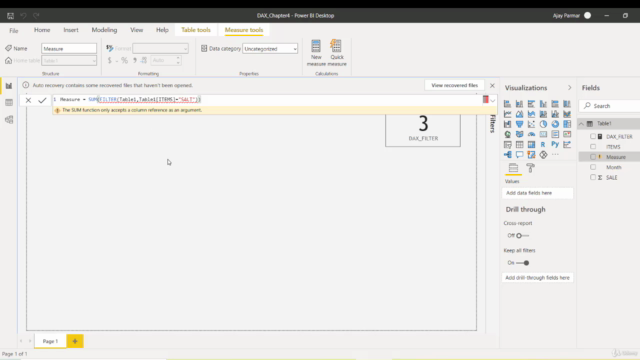The height and width of the screenshot is (360, 640).
Task: Select the Slicer visual
Action: tap(507, 144)
